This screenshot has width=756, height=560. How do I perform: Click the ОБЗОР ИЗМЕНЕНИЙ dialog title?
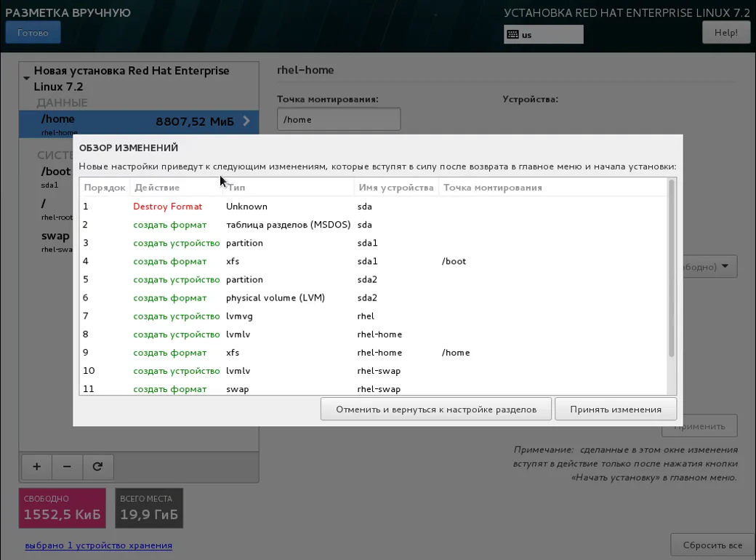129,148
